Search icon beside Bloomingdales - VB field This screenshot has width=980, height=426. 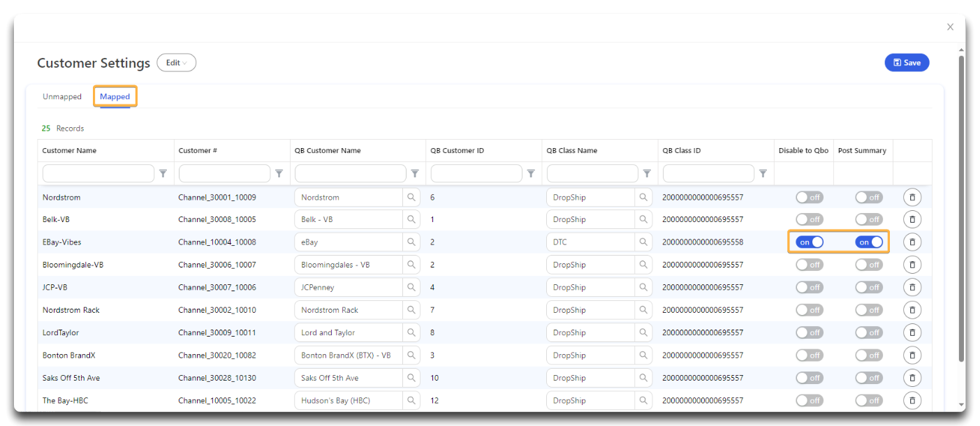[x=411, y=265]
